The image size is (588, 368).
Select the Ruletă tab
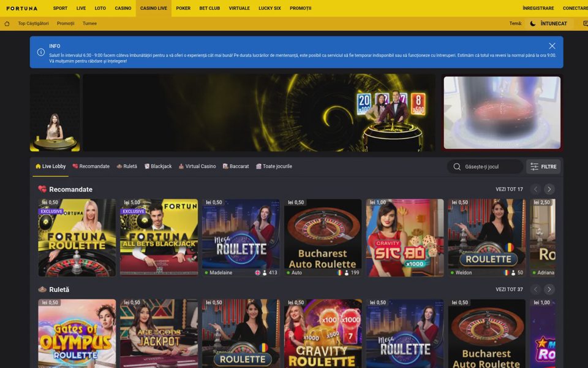[127, 166]
